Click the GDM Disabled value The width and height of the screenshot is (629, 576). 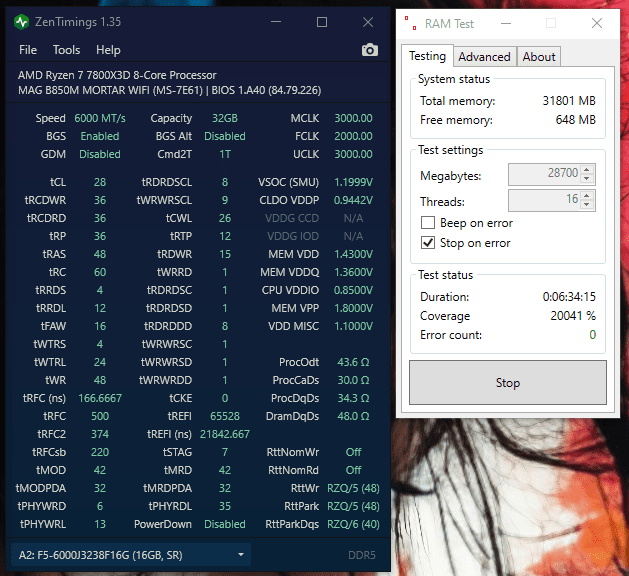[x=100, y=154]
